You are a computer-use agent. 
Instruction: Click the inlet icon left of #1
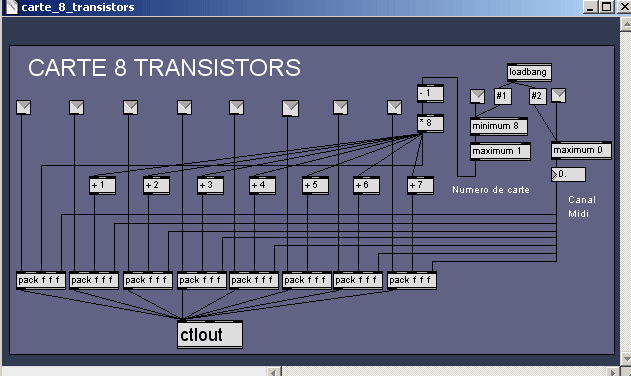[478, 96]
